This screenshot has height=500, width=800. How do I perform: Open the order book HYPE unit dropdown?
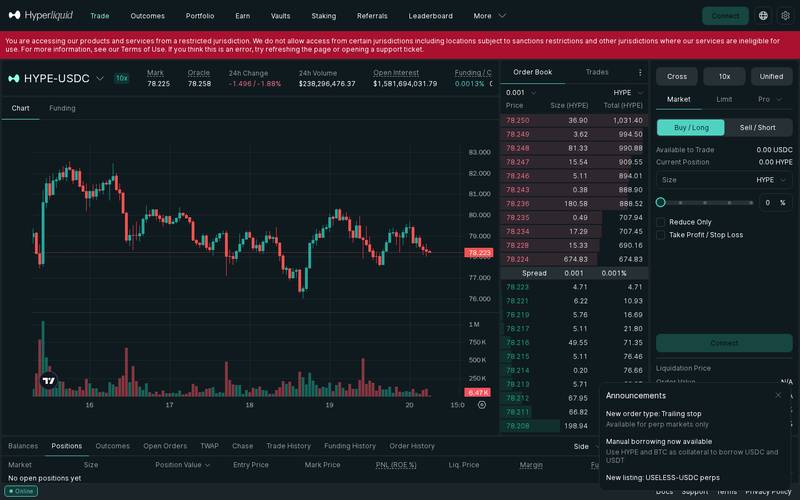coord(628,92)
